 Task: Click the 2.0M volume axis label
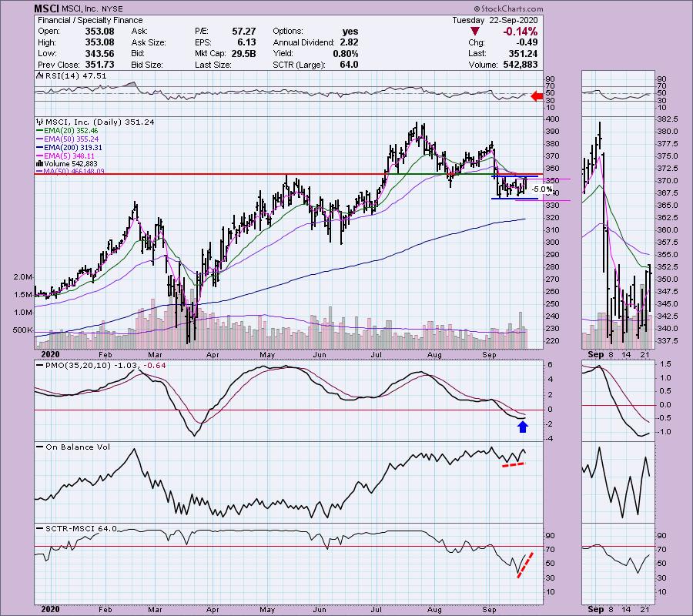pos(23,277)
